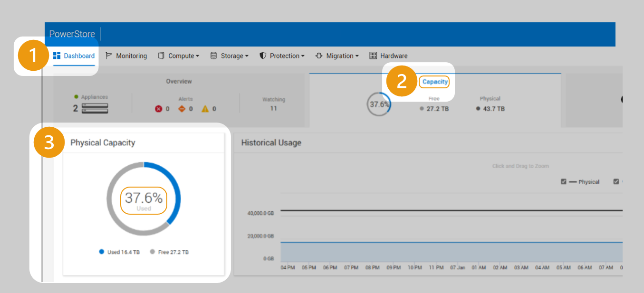Click the PowerStore title in header

[72, 34]
